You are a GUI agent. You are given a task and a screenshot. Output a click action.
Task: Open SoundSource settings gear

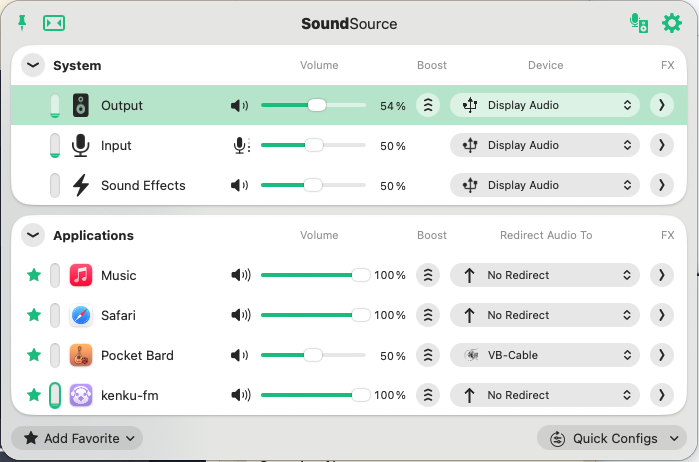672,23
